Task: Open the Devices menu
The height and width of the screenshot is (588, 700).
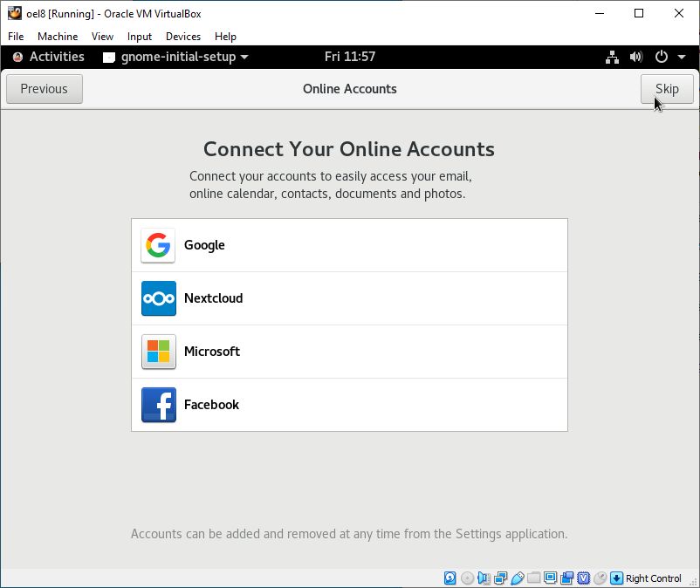Action: click(183, 37)
